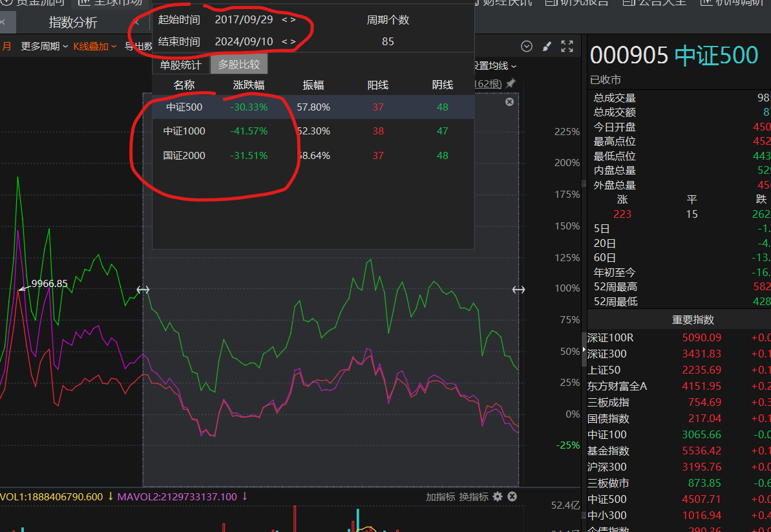Screen dimensions: 771x532
Task: Close the interval statistics selection box
Action: tap(509, 101)
